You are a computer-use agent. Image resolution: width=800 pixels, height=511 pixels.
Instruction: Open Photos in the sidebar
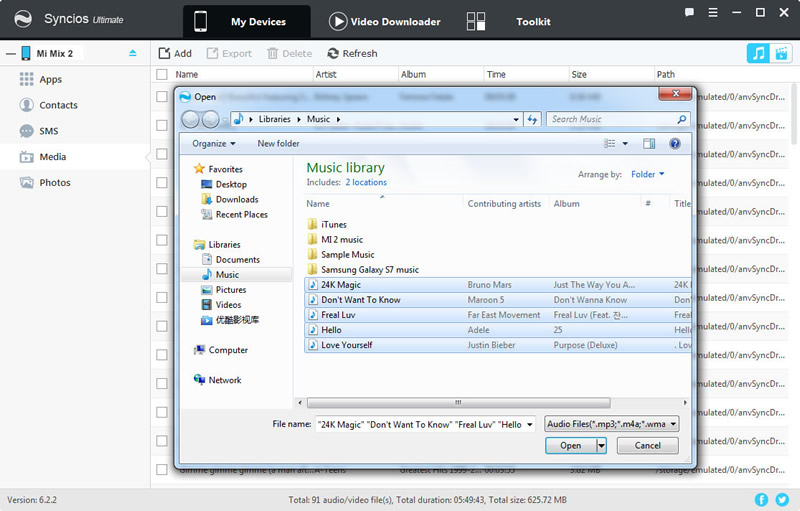coord(55,183)
